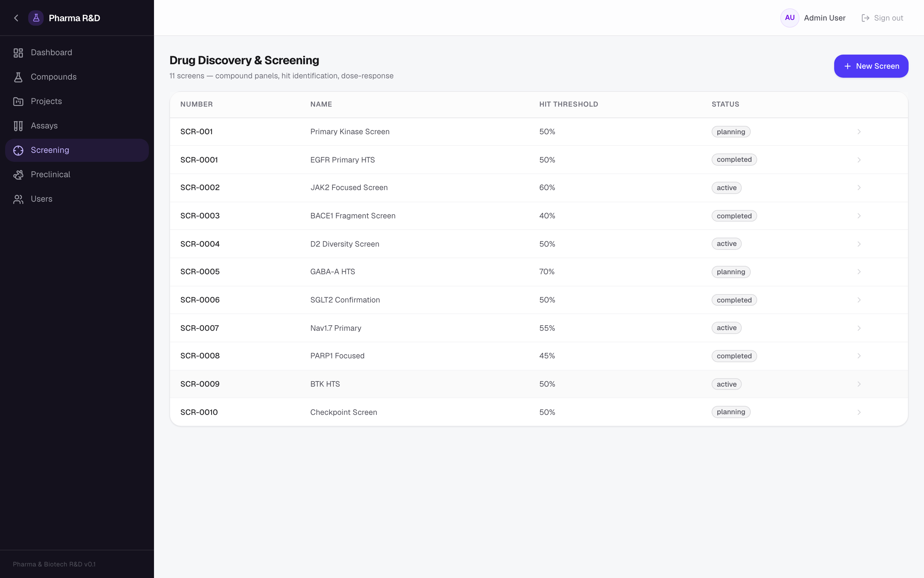Open BACE1 Fragment Screen row chevron

859,216
